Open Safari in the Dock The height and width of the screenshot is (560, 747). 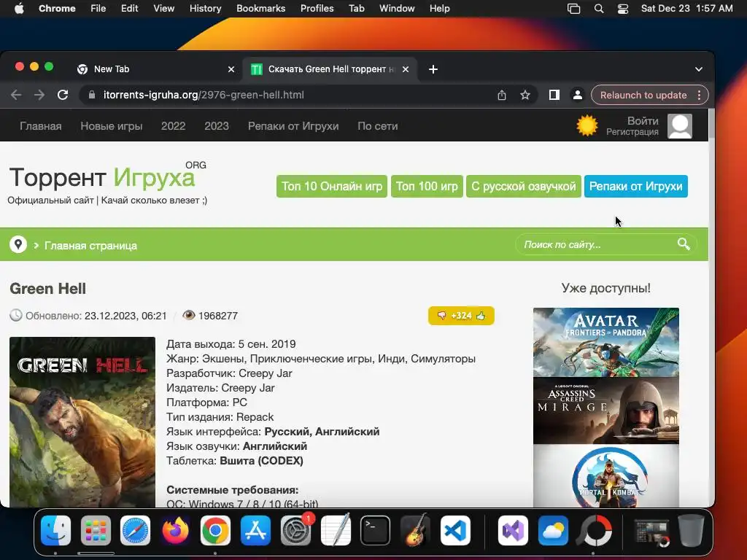point(135,531)
